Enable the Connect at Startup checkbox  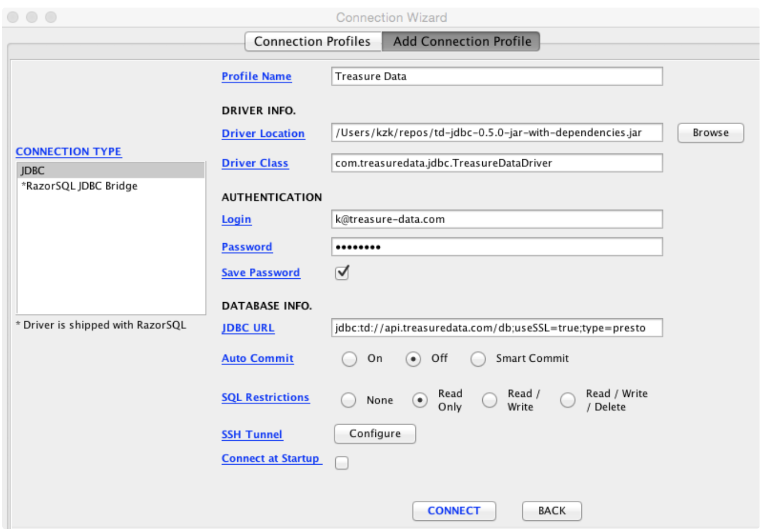(342, 463)
